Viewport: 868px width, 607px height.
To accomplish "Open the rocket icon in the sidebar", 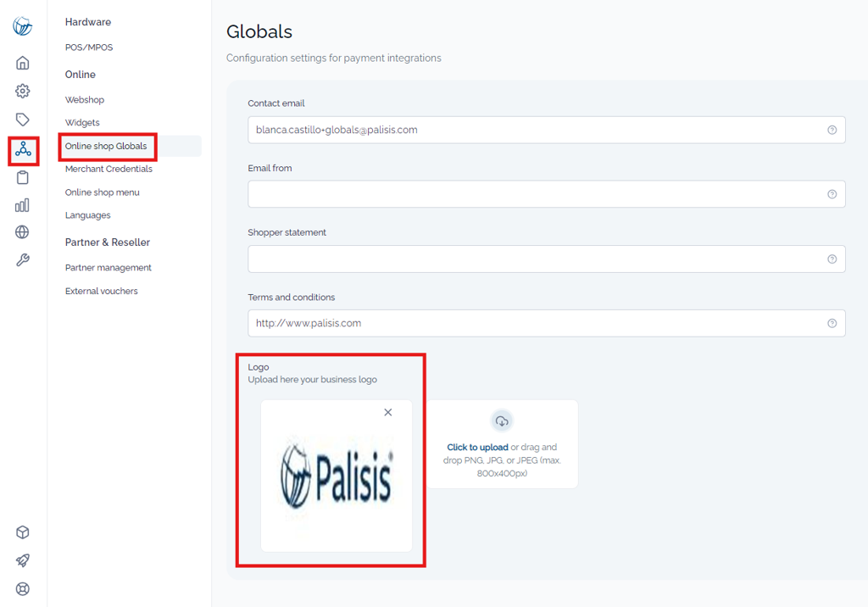I will [23, 560].
